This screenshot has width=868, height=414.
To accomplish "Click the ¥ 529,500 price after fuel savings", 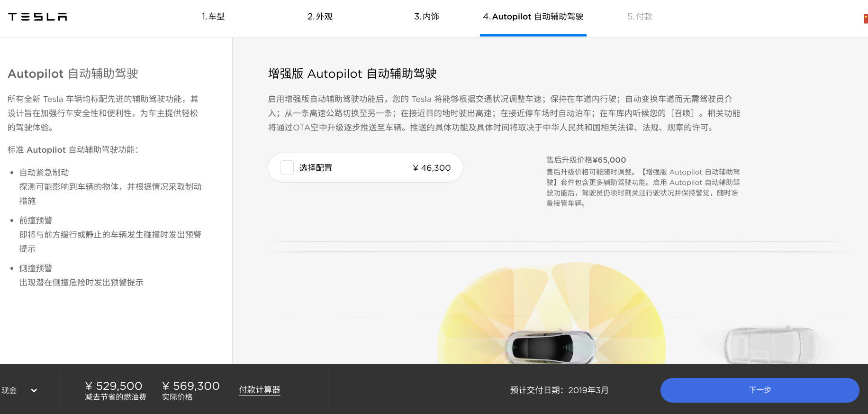I will point(114,386).
